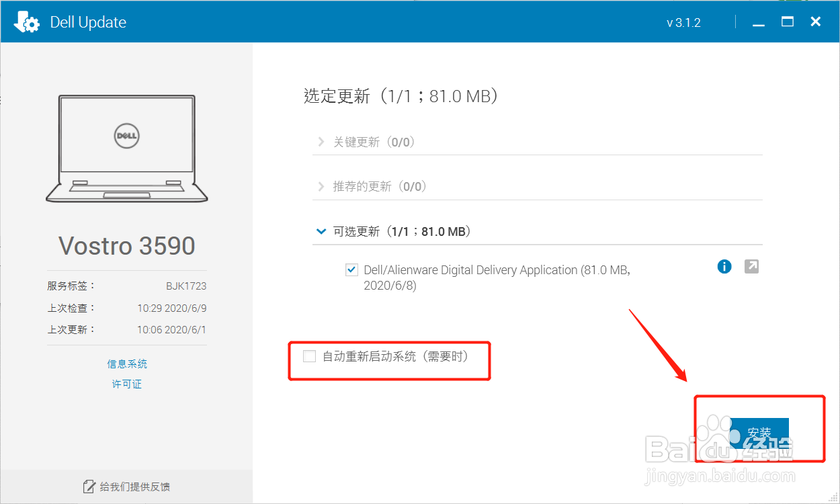Enable 自动重新启动系统 checkbox

coord(309,356)
